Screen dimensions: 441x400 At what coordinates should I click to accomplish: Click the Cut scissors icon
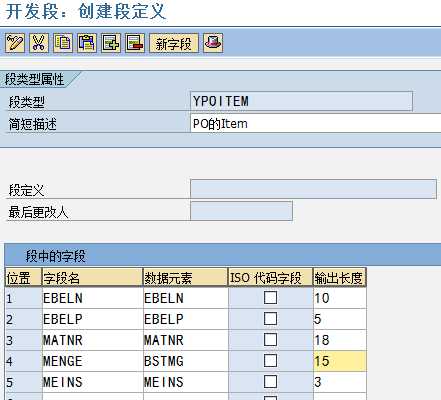pos(39,43)
